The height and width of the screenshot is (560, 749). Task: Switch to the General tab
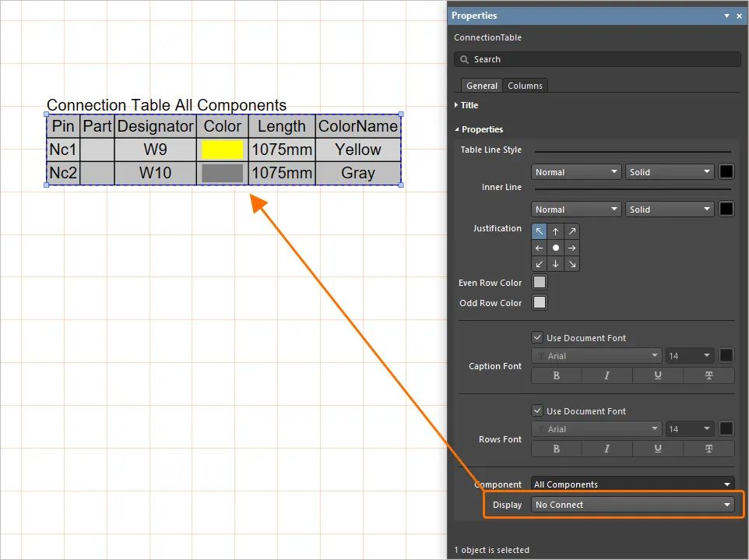(x=481, y=86)
